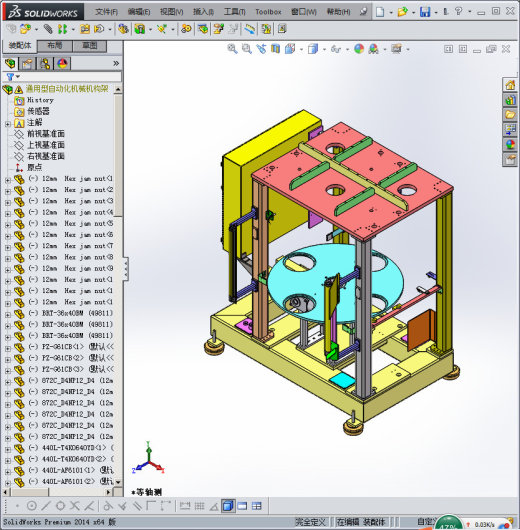
Task: Click the feature tree panel collapse handle
Action: [126, 269]
